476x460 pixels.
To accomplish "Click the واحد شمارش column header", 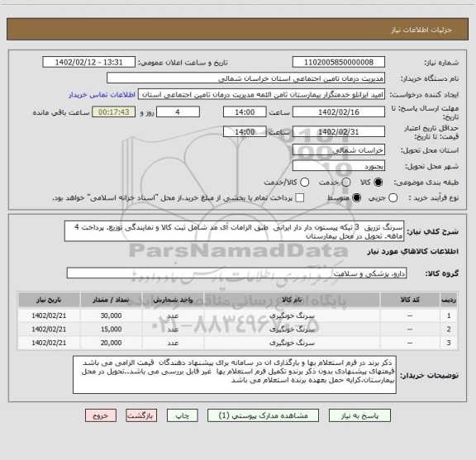I will click(173, 300).
